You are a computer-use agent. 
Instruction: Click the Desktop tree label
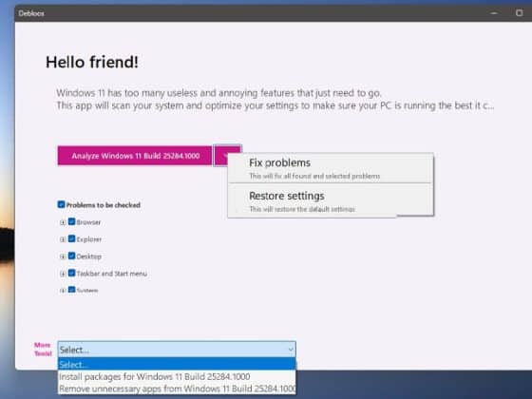(89, 256)
